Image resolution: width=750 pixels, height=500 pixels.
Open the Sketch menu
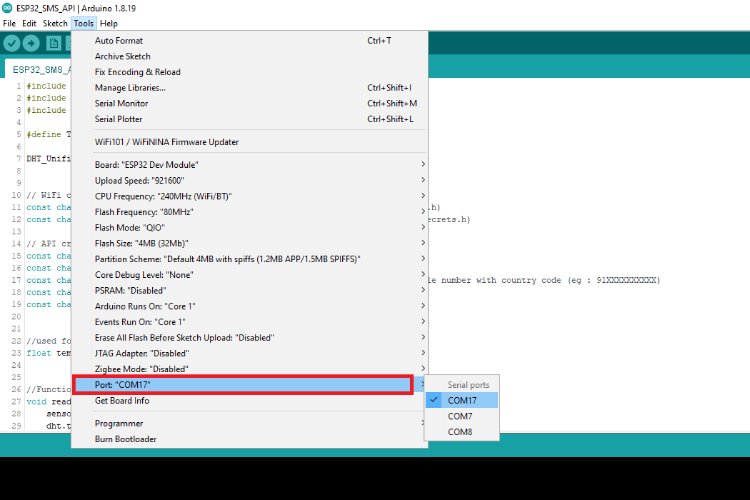point(55,23)
